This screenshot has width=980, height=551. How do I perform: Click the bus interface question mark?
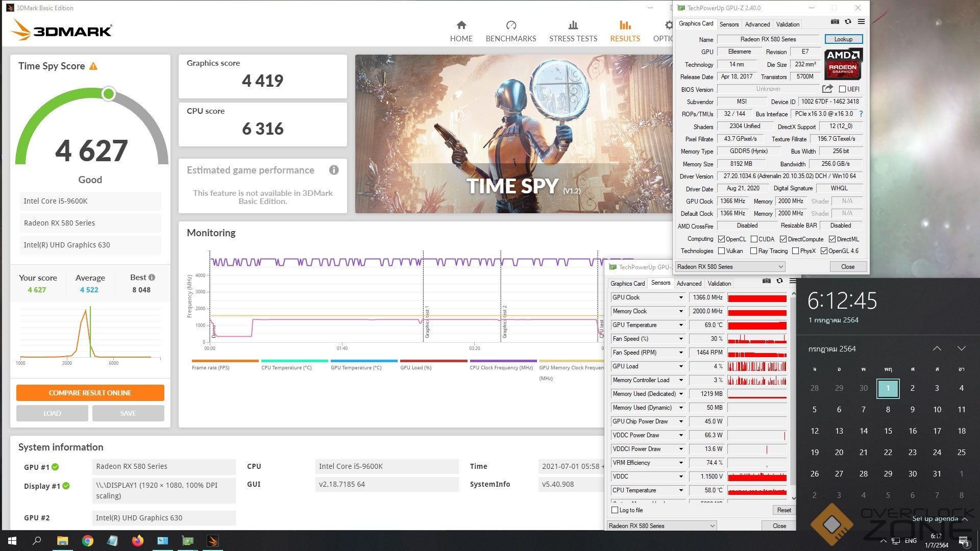click(x=861, y=114)
